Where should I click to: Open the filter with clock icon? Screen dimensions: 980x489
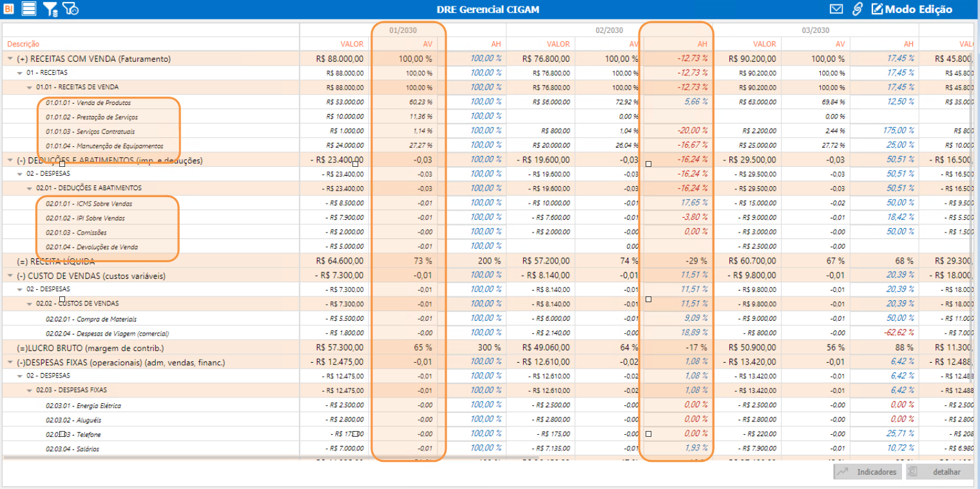pos(71,9)
